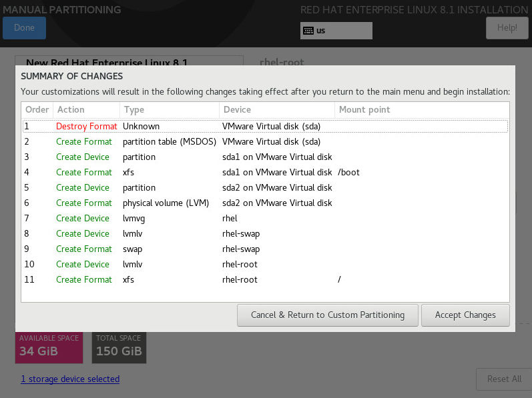Click the keyboard layout icon
Screen dimensions: 532x398
pyautogui.click(x=308, y=31)
